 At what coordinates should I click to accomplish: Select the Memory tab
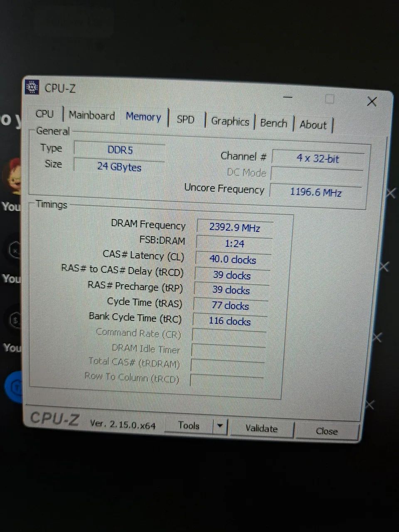[x=143, y=117]
